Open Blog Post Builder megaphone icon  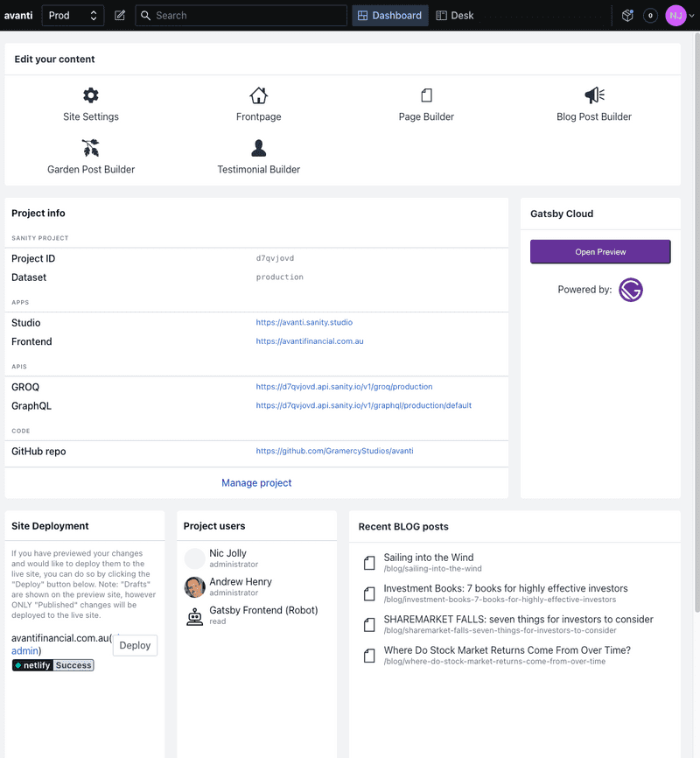click(x=594, y=95)
